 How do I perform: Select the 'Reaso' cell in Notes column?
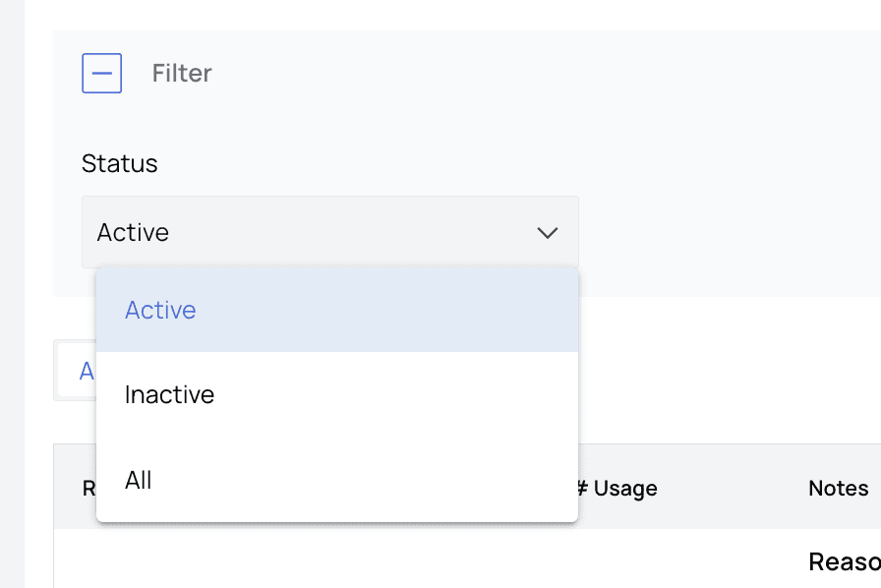[x=844, y=561]
